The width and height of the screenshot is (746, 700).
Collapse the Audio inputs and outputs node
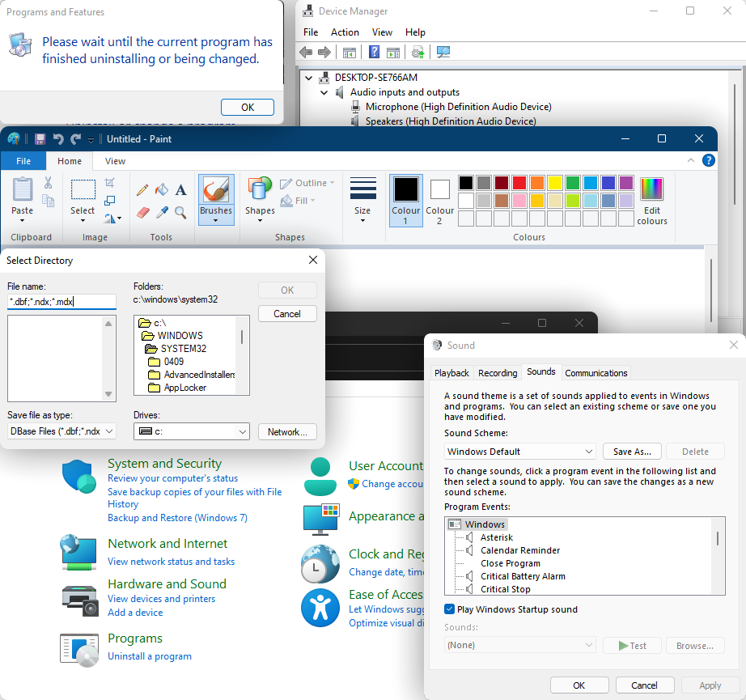tap(324, 92)
